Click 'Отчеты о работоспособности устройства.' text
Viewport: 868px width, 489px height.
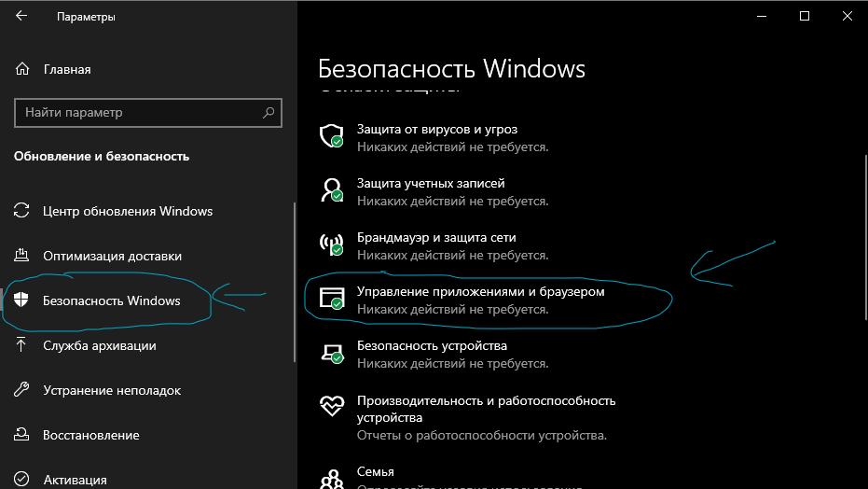coord(482,435)
